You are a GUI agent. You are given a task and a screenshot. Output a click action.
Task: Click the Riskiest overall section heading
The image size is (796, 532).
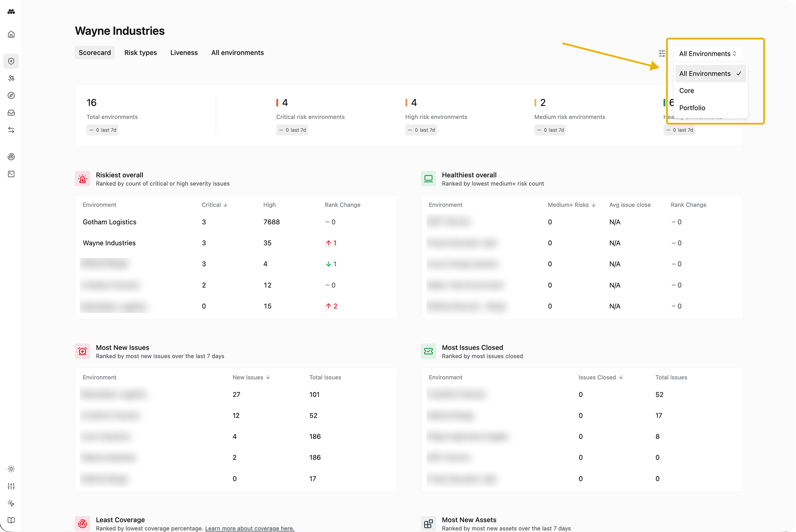click(x=119, y=175)
